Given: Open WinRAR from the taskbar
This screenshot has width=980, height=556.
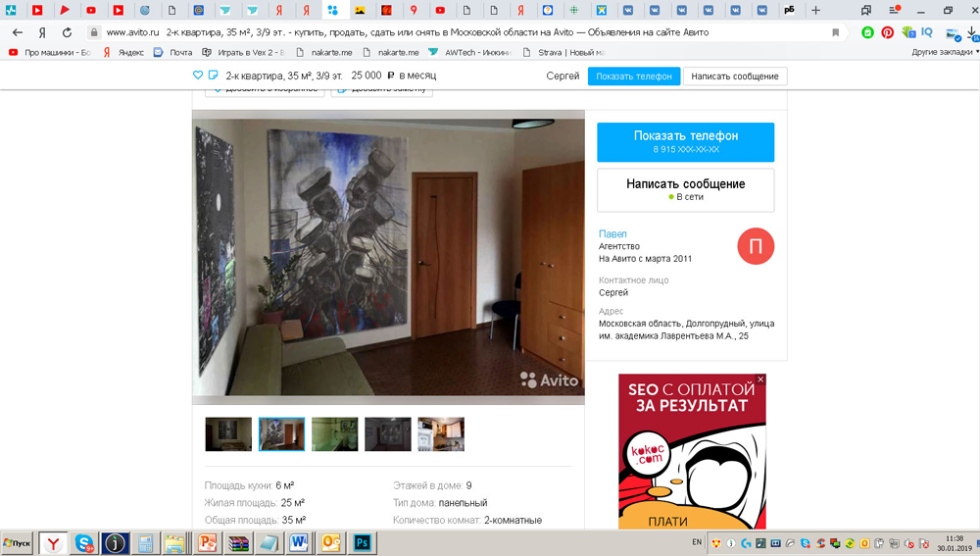Looking at the screenshot, I should pyautogui.click(x=238, y=543).
